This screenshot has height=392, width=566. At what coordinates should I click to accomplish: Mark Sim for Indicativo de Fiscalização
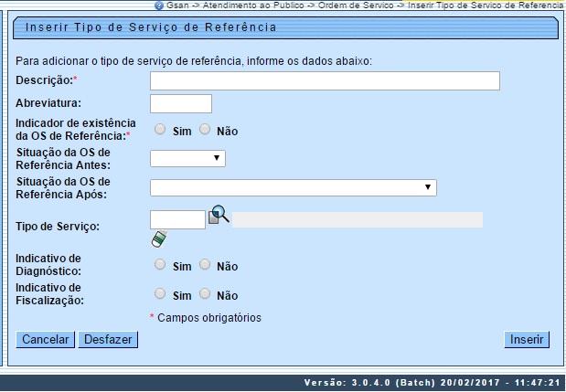pyautogui.click(x=160, y=294)
